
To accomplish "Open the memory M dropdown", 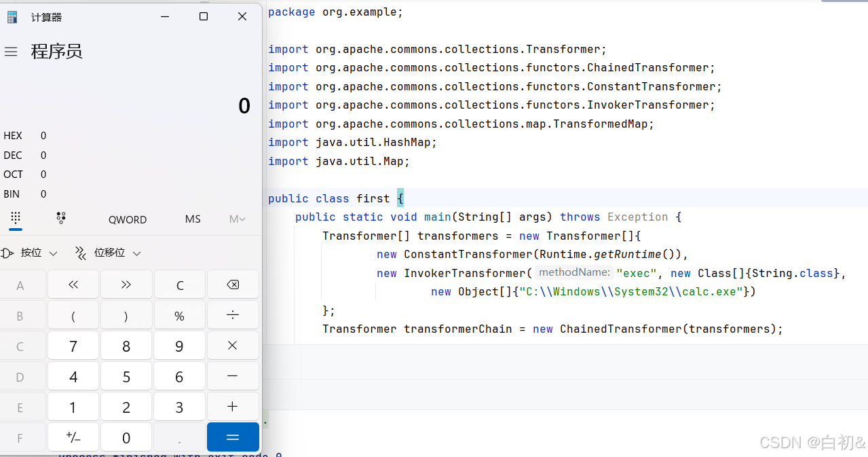I will click(237, 219).
